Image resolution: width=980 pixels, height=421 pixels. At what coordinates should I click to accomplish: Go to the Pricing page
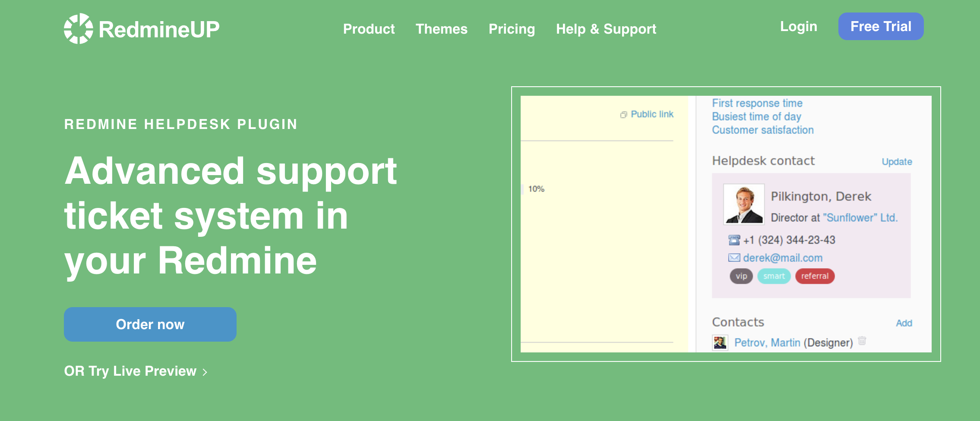point(512,29)
